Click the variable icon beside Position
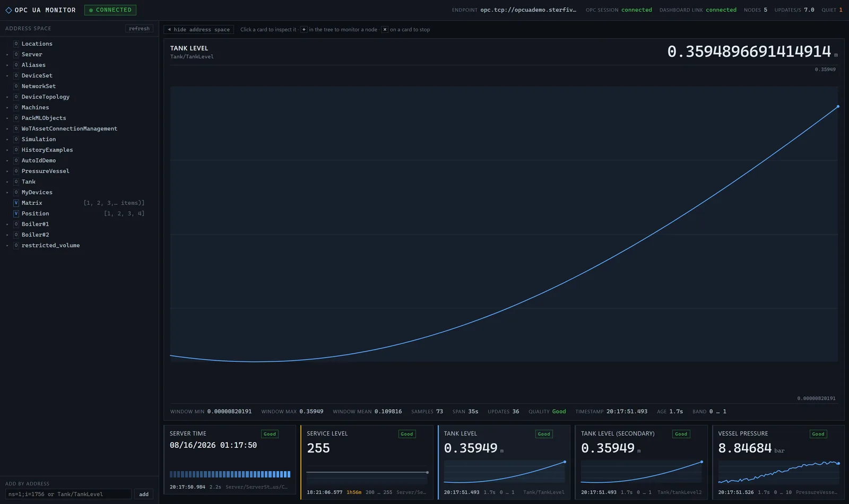 click(x=16, y=213)
